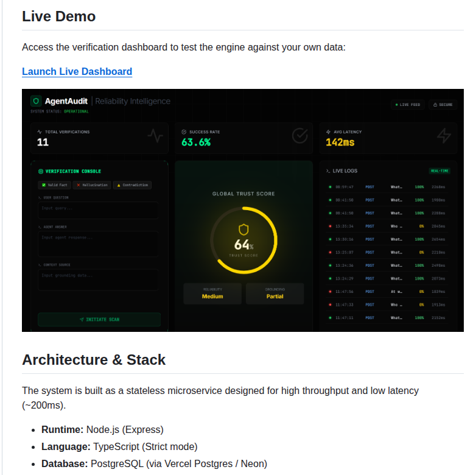Click the Database: PostgreSQL list item

[154, 464]
